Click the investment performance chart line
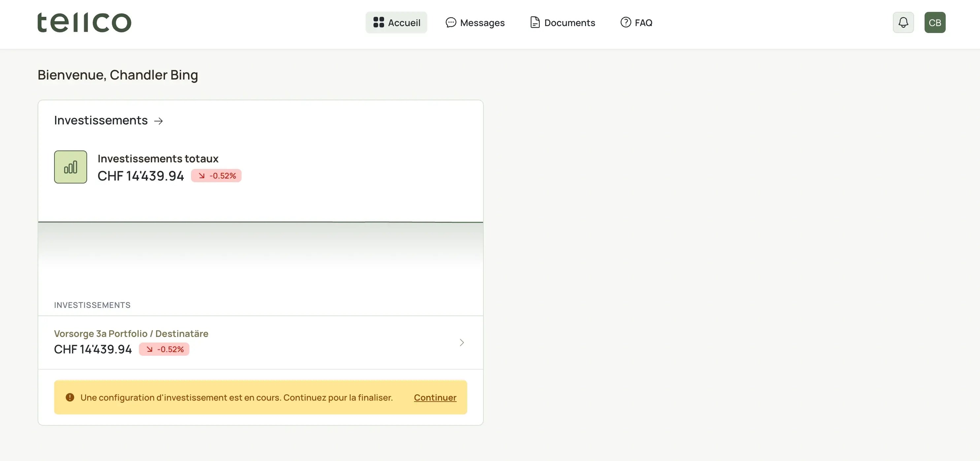This screenshot has height=461, width=980. [x=261, y=222]
